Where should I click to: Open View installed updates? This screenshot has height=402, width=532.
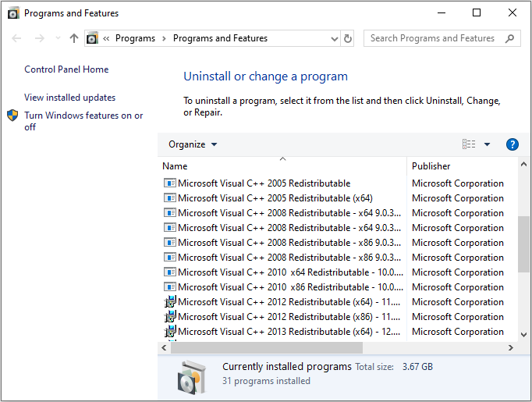point(70,98)
